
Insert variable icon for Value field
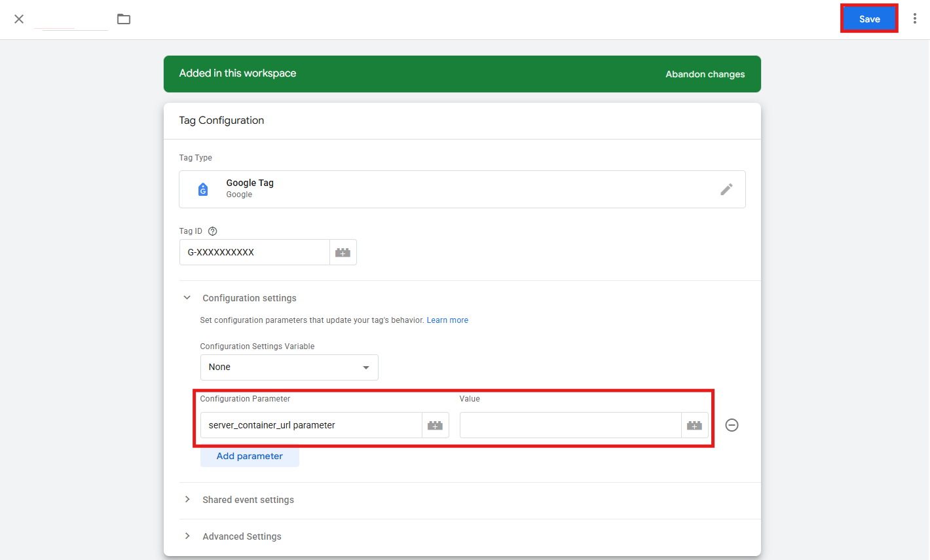tap(695, 425)
